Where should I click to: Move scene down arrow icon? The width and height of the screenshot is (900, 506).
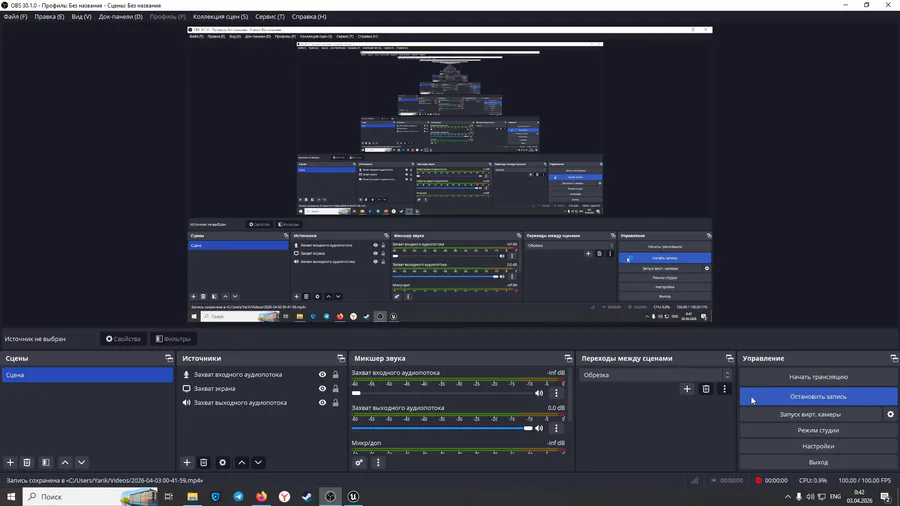[x=82, y=462]
